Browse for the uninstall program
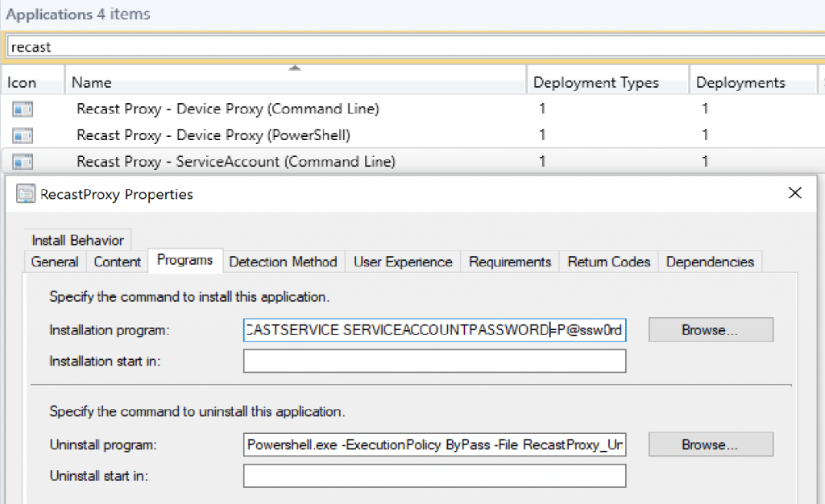 pyautogui.click(x=710, y=444)
